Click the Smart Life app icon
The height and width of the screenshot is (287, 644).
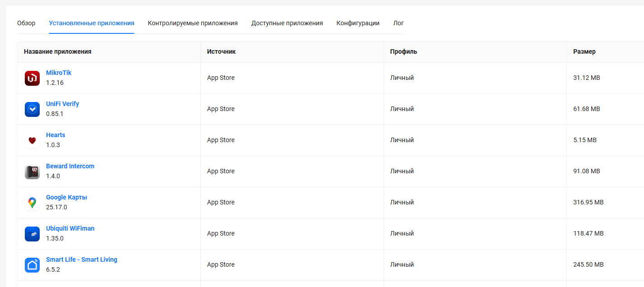click(32, 265)
